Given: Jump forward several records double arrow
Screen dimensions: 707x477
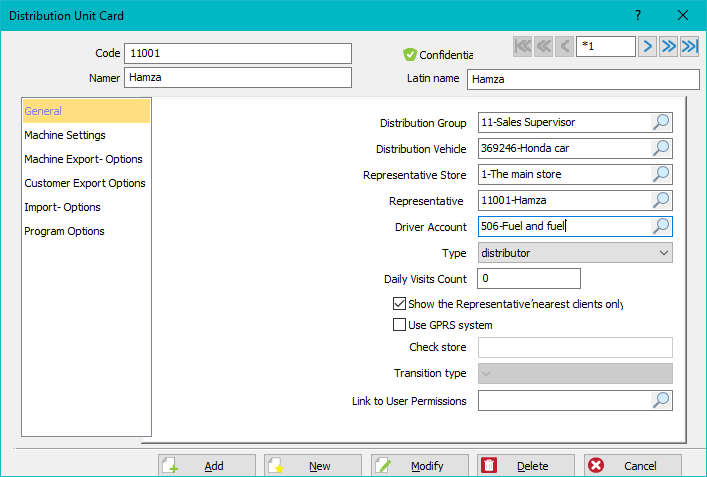Looking at the screenshot, I should 668,46.
